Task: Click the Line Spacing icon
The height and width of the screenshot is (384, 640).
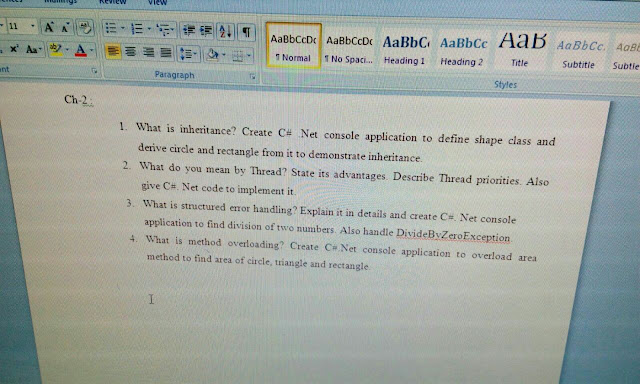Action: [187, 54]
